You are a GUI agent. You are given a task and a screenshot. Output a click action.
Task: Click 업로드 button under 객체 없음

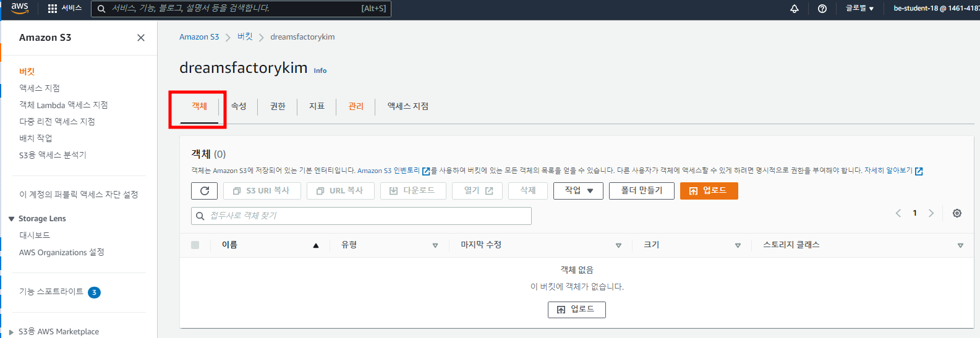[576, 310]
